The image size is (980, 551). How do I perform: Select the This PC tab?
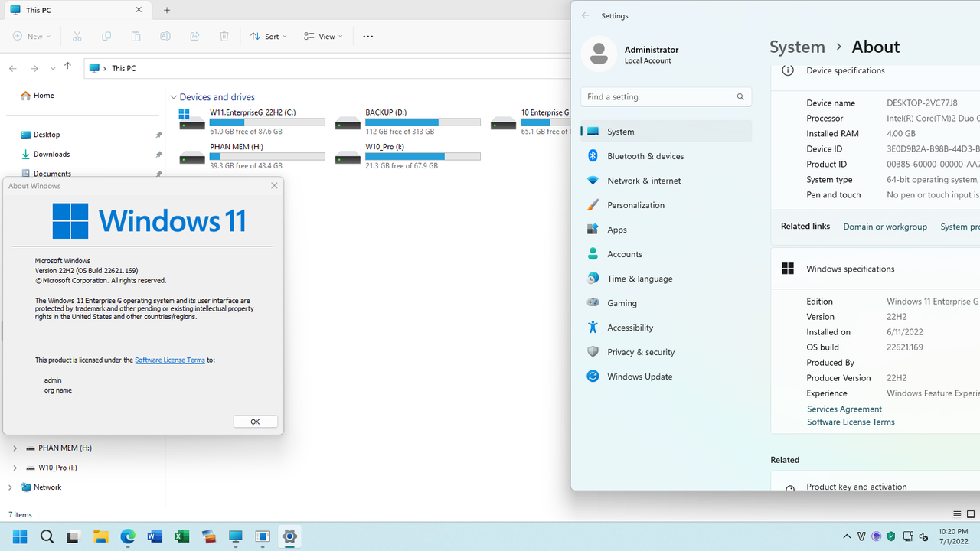pos(76,11)
